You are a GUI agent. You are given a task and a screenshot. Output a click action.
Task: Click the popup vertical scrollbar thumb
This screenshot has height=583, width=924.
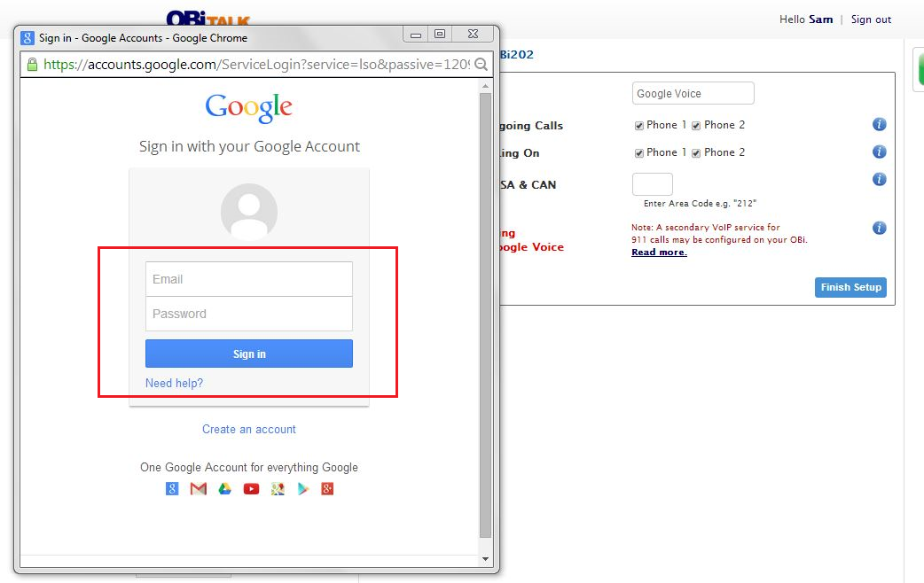486,315
